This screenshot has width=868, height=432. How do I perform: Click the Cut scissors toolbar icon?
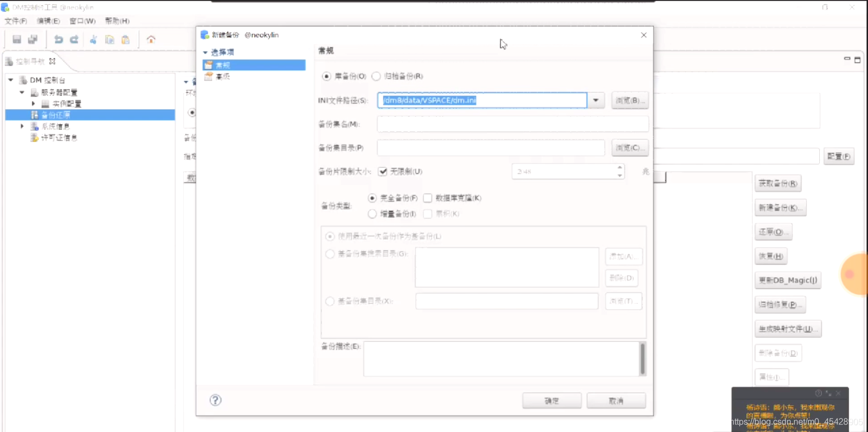[93, 40]
